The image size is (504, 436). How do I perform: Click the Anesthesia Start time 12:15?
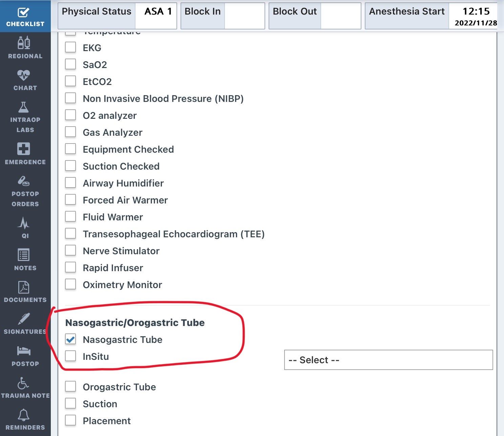tap(476, 12)
